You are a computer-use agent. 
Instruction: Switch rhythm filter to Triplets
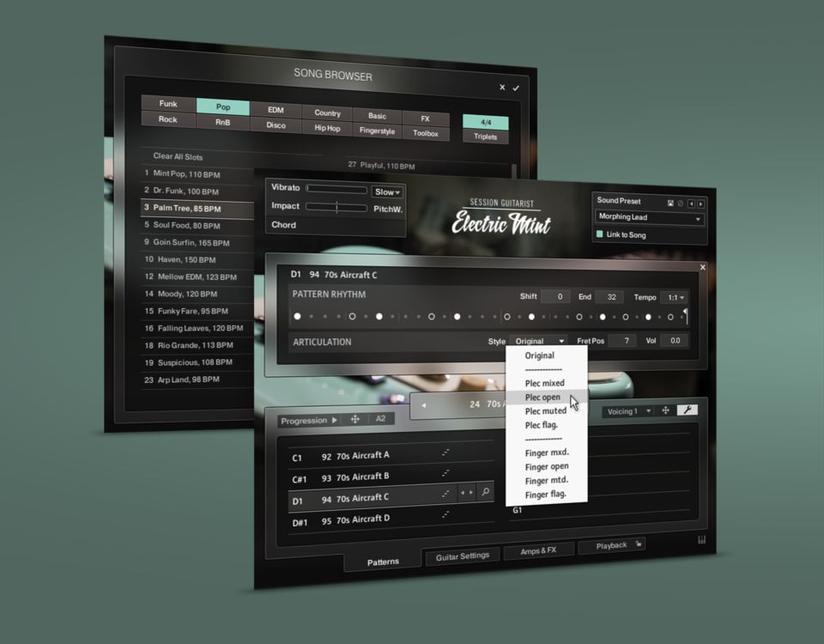[x=486, y=137]
